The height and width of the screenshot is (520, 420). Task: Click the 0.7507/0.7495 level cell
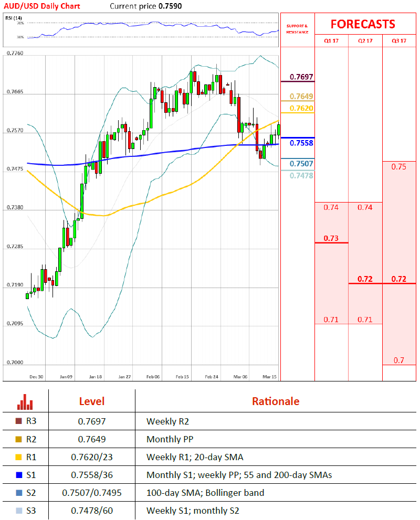point(92,493)
